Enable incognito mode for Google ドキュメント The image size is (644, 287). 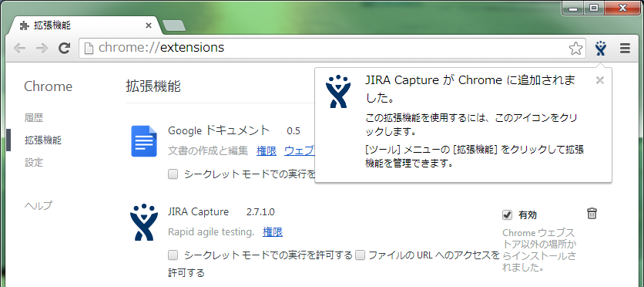point(173,174)
